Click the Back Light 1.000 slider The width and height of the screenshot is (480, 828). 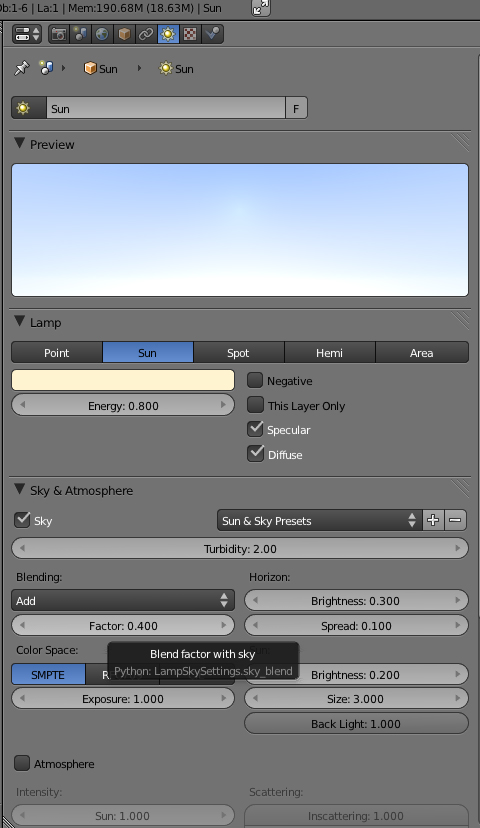click(x=356, y=723)
